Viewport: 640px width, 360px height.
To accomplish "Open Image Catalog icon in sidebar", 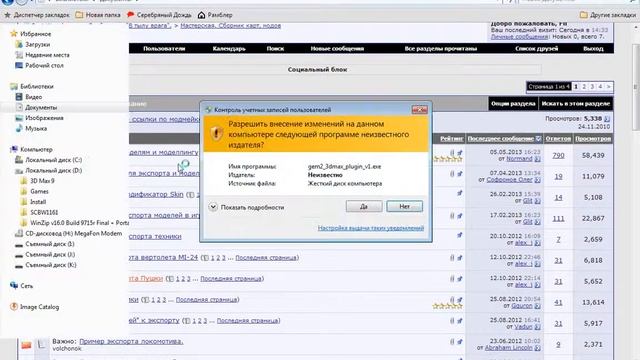I will pyautogui.click(x=14, y=307).
